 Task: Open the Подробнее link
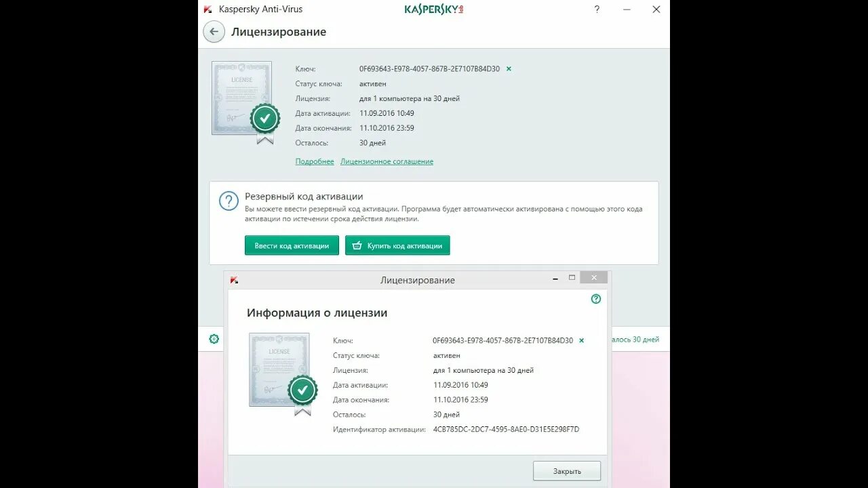tap(315, 161)
